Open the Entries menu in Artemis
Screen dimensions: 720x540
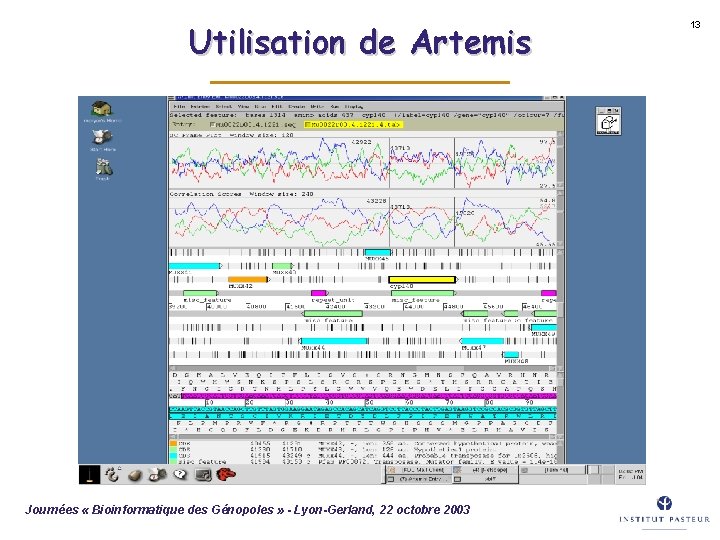click(200, 107)
